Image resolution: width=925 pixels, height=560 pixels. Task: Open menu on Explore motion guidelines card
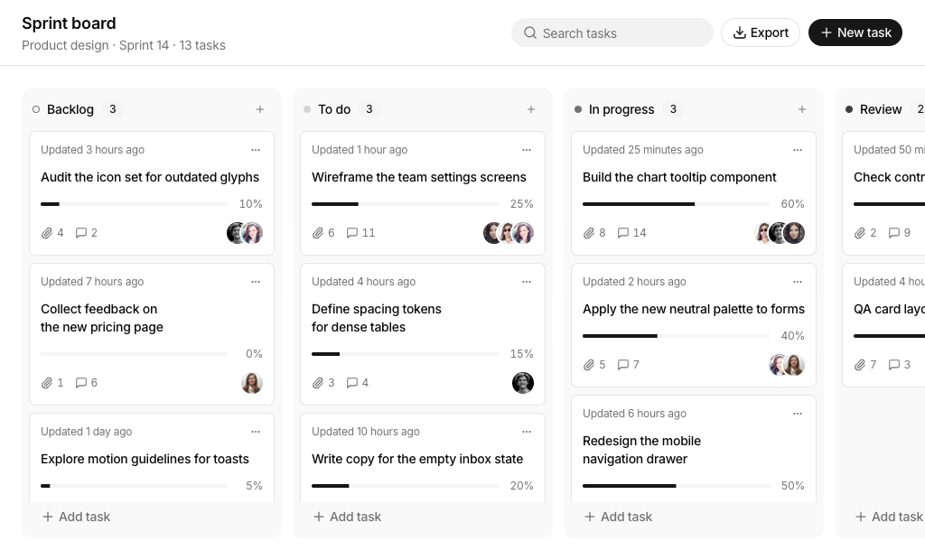256,432
